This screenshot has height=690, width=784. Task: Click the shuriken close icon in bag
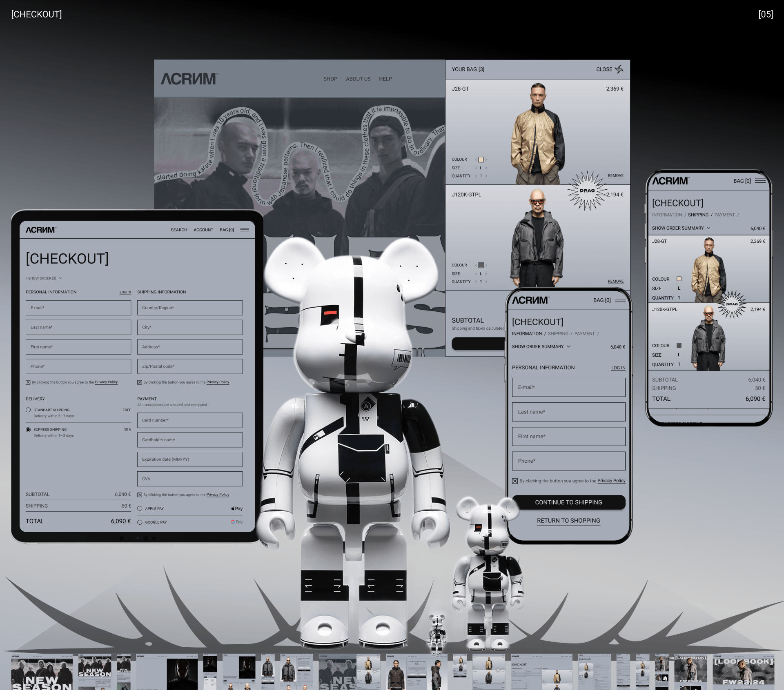click(619, 69)
